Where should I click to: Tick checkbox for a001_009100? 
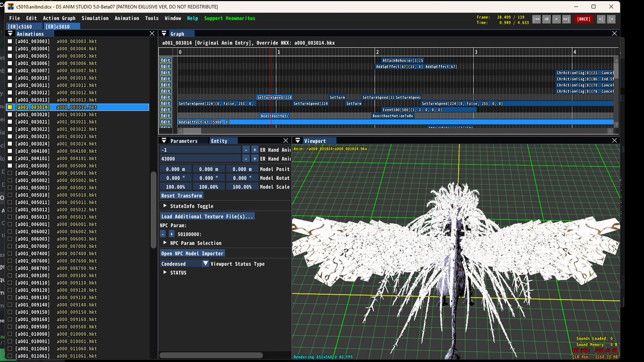[9, 276]
